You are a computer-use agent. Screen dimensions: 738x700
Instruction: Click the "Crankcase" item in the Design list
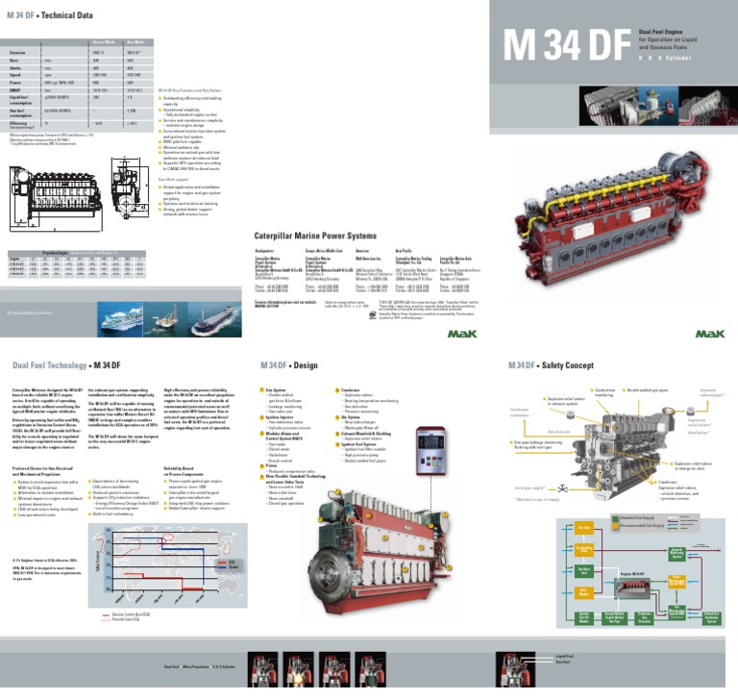tap(350, 390)
